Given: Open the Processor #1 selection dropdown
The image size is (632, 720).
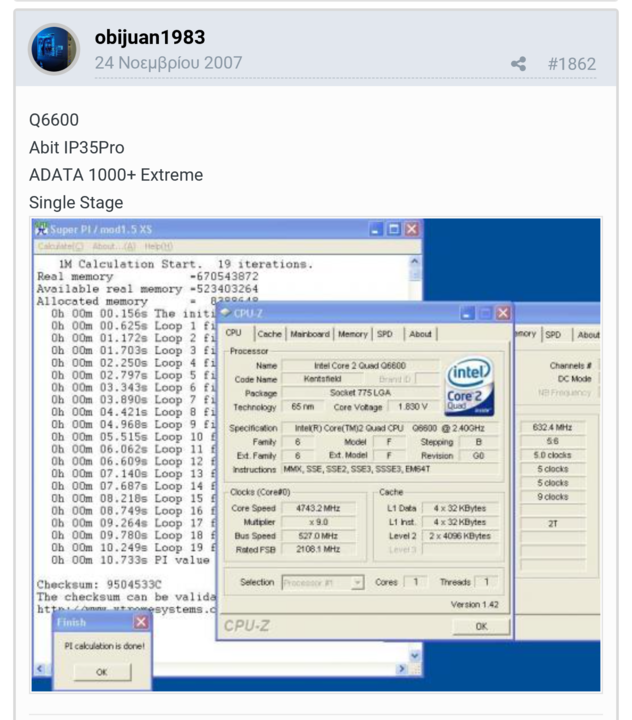Looking at the screenshot, I should point(323,583).
